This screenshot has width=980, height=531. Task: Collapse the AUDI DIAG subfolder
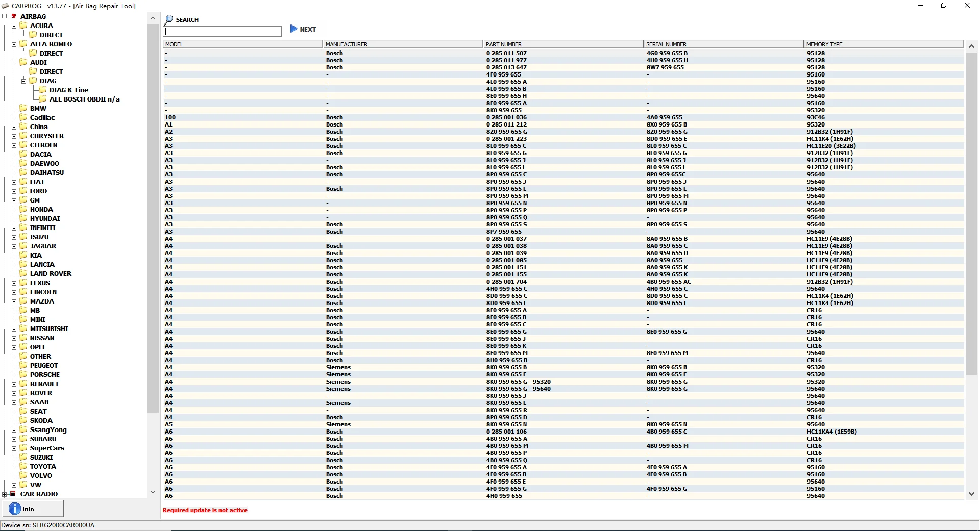[24, 81]
